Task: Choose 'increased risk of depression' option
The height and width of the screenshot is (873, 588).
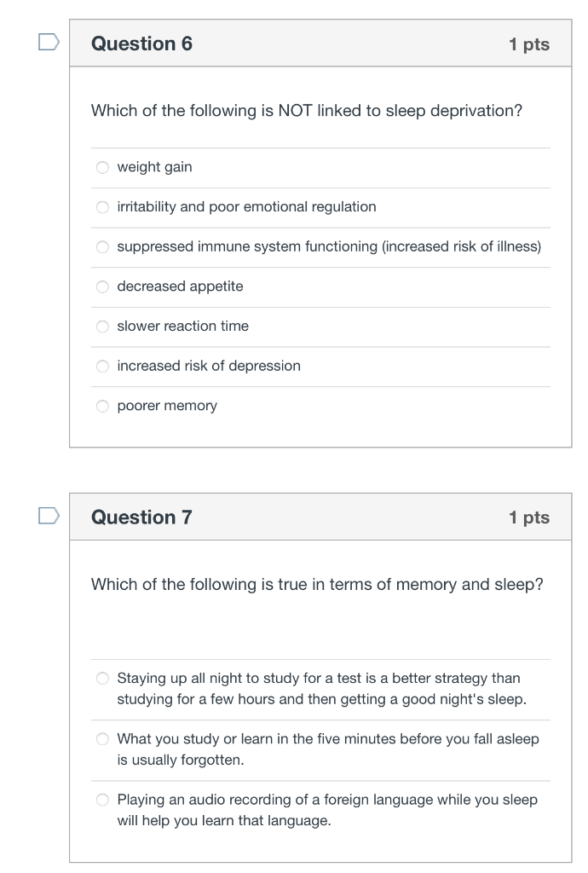Action: point(102,367)
